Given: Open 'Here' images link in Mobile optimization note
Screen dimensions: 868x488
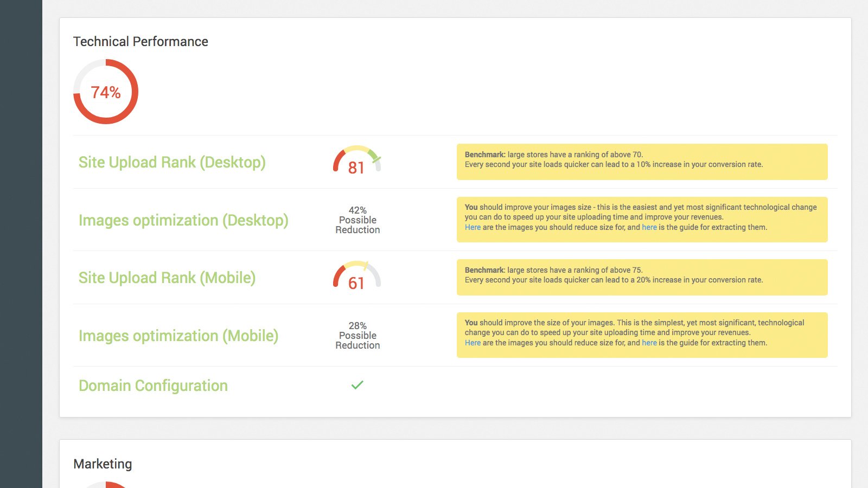Looking at the screenshot, I should coord(473,343).
